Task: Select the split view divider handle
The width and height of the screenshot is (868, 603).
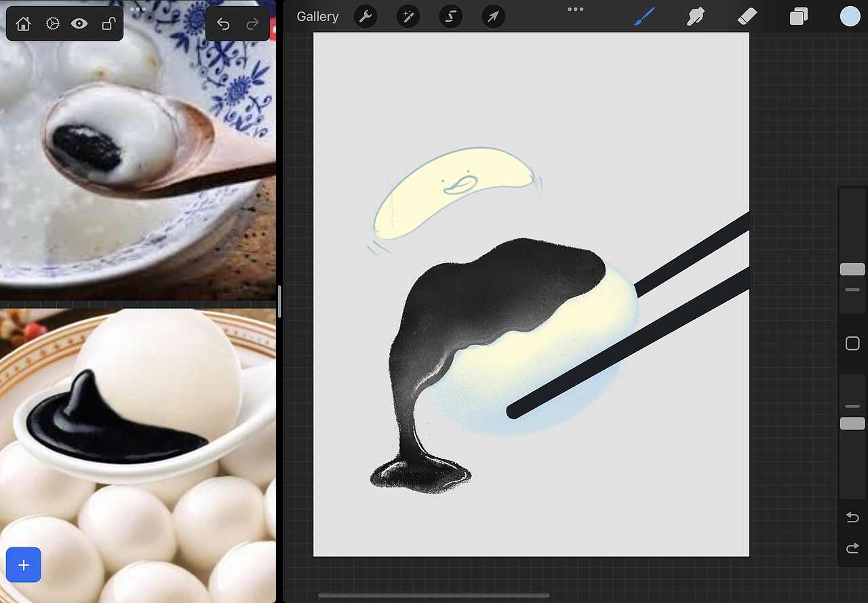Action: (279, 301)
